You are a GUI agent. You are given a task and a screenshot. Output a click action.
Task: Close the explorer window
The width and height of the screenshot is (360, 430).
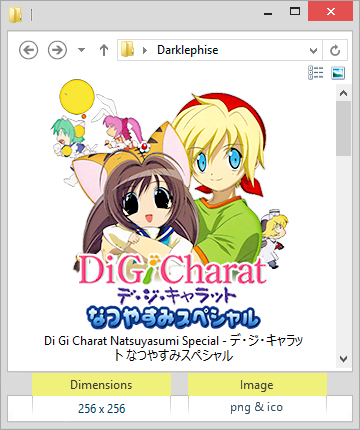click(x=330, y=12)
